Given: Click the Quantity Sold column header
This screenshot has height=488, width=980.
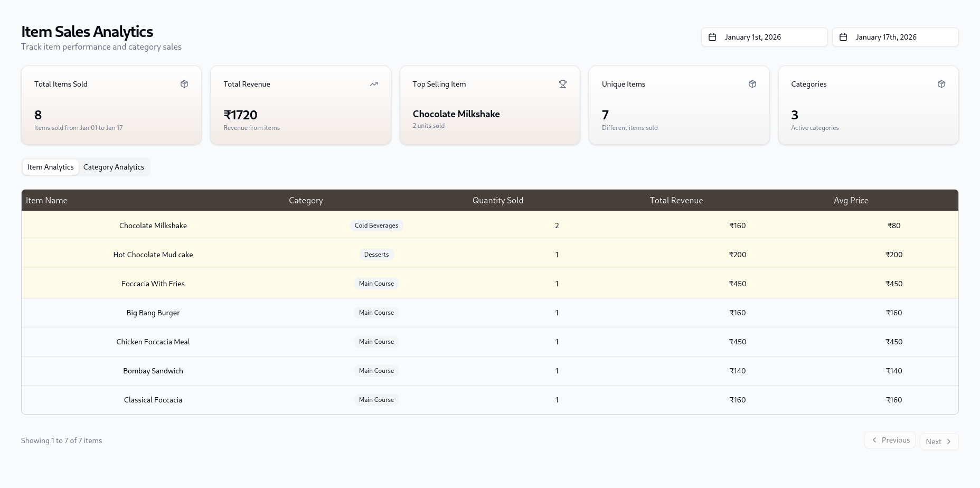Looking at the screenshot, I should click(498, 200).
